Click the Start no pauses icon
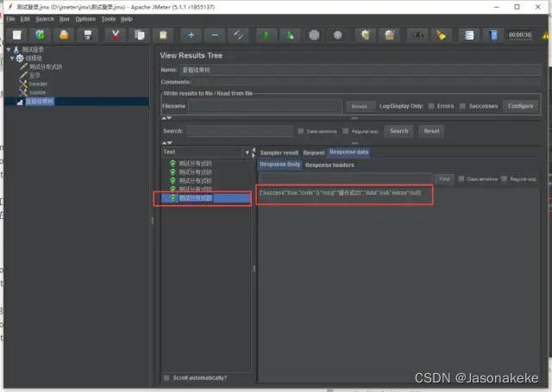The image size is (552, 392). (x=290, y=34)
